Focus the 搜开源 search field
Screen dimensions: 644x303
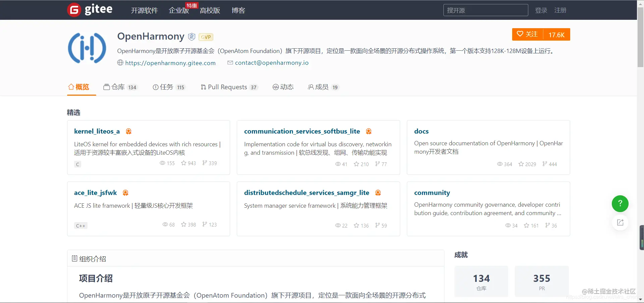coord(486,10)
